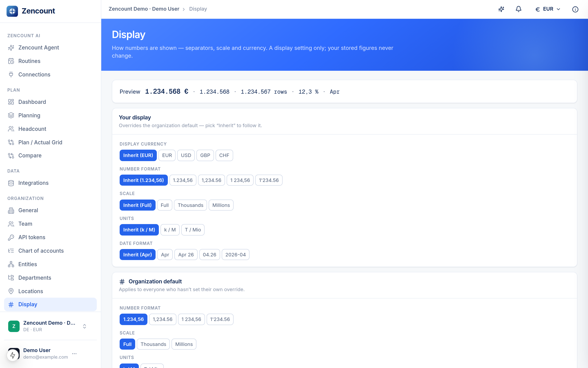
Task: Go to Headcount
Action: click(50, 129)
